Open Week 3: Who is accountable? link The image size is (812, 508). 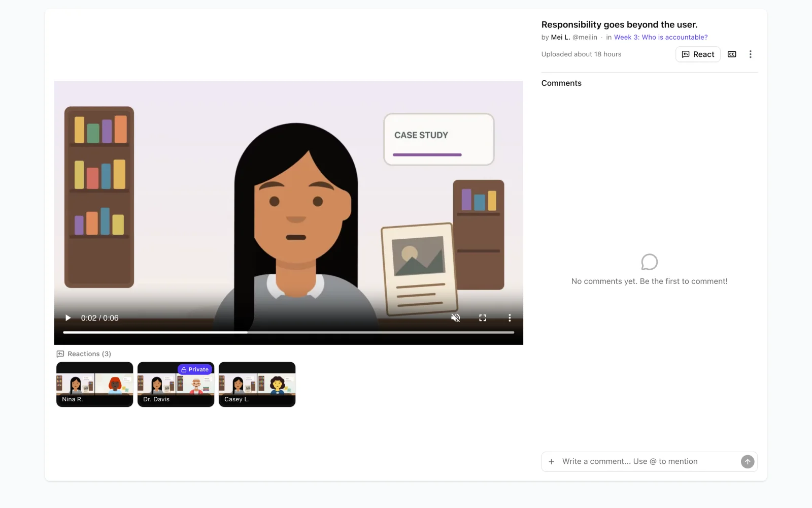click(661, 37)
